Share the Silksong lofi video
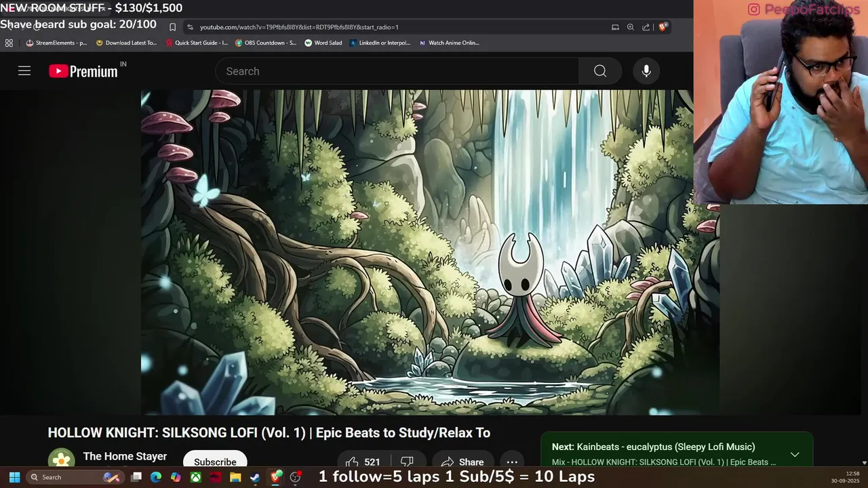The width and height of the screenshot is (868, 488). coord(462,462)
